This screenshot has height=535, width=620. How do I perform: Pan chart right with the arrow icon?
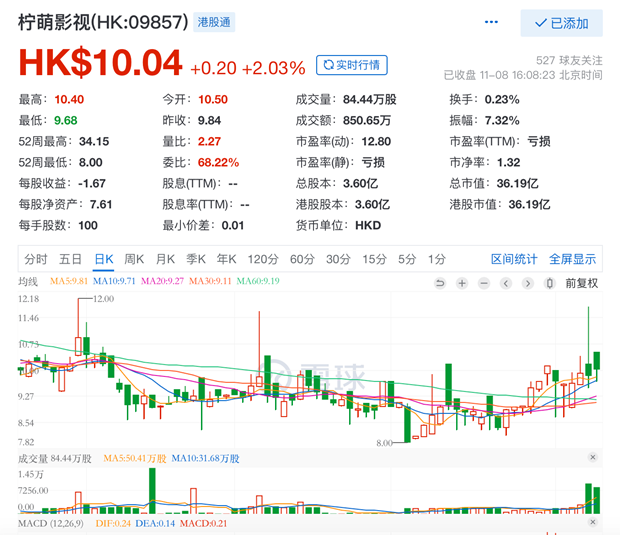pos(527,283)
